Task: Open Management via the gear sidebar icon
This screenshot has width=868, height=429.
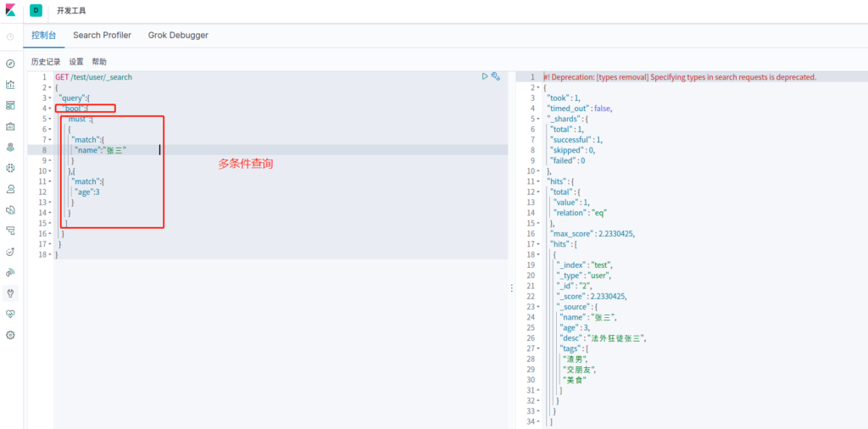Action: click(10, 335)
